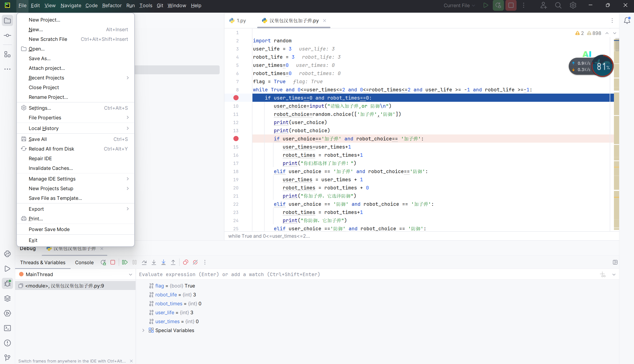The height and width of the screenshot is (364, 634).
Task: Open View Breakpoints icon in debug toolbar
Action: pyautogui.click(x=186, y=262)
